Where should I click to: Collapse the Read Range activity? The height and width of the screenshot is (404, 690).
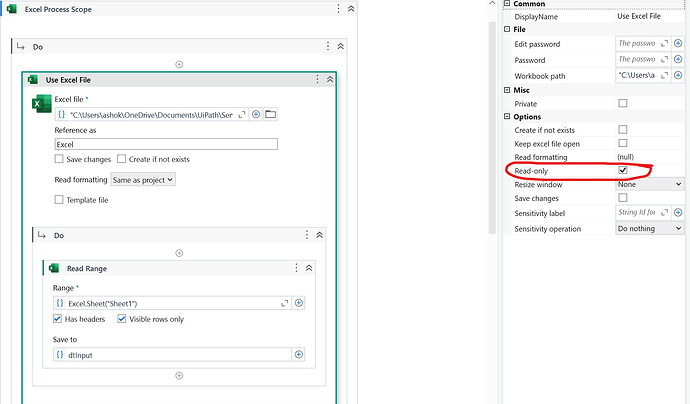(x=309, y=268)
